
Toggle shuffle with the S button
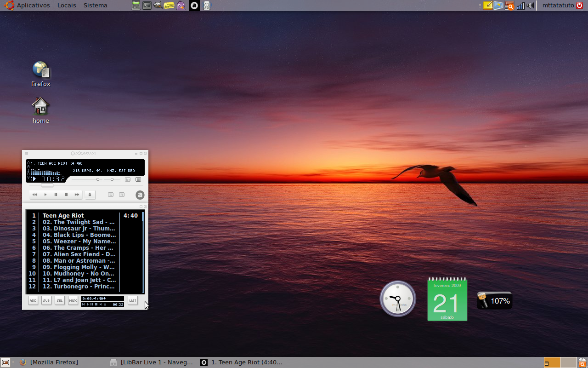111,195
